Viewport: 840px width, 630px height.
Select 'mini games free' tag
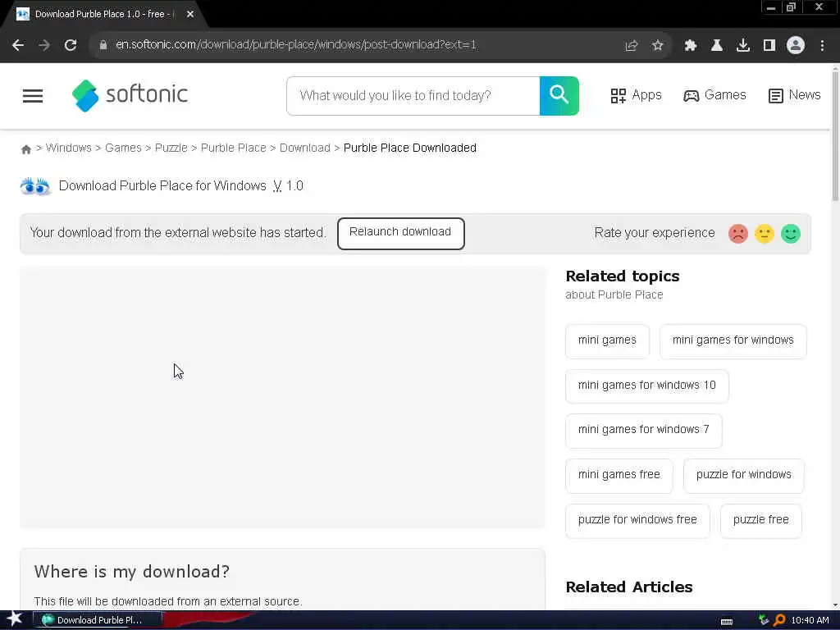(619, 475)
